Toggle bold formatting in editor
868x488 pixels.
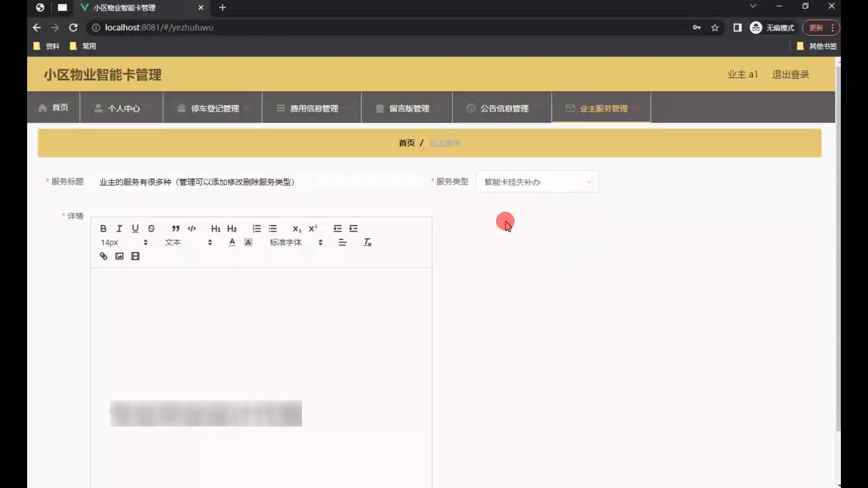(103, 229)
